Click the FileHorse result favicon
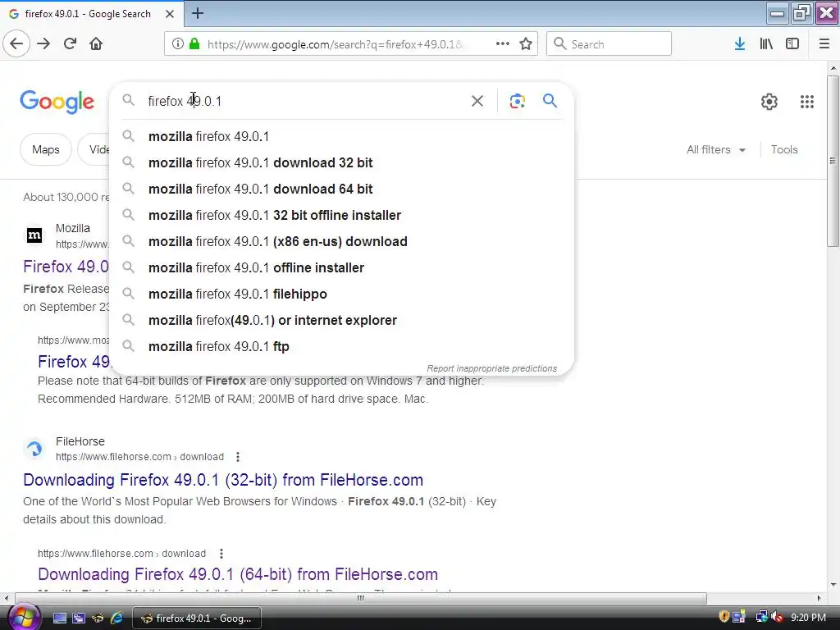The height and width of the screenshot is (630, 840). 34,448
